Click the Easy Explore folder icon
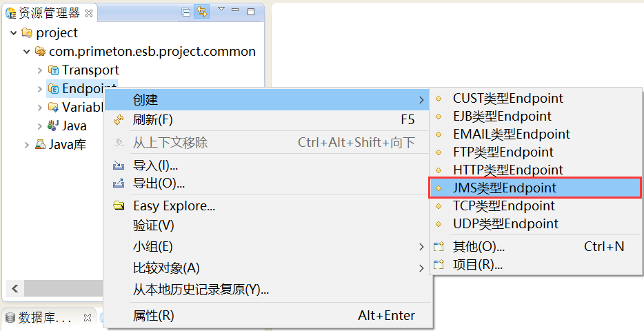Image resolution: width=644 pixels, height=331 pixels. coord(119,205)
